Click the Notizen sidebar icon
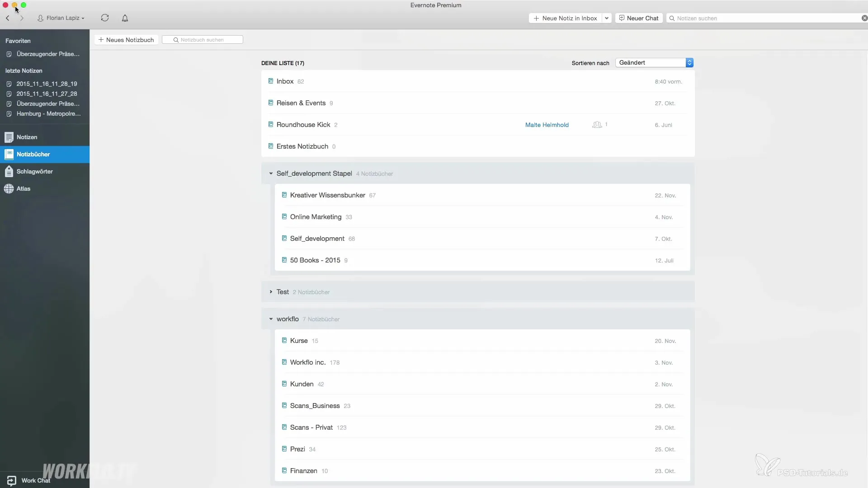868x488 pixels. [9, 137]
